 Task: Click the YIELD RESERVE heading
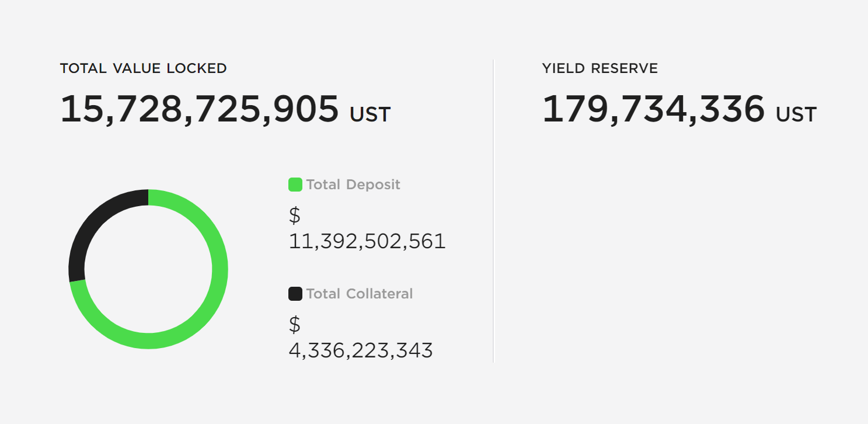pyautogui.click(x=599, y=68)
